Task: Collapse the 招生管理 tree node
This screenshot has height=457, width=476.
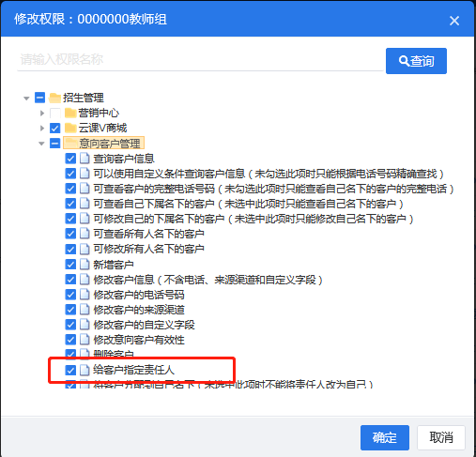Action: tap(26, 99)
